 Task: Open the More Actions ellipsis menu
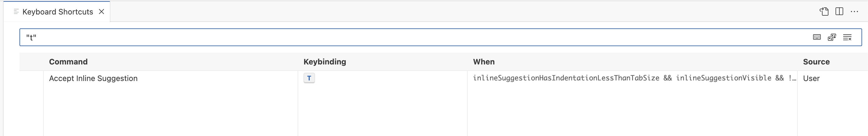coord(854,12)
